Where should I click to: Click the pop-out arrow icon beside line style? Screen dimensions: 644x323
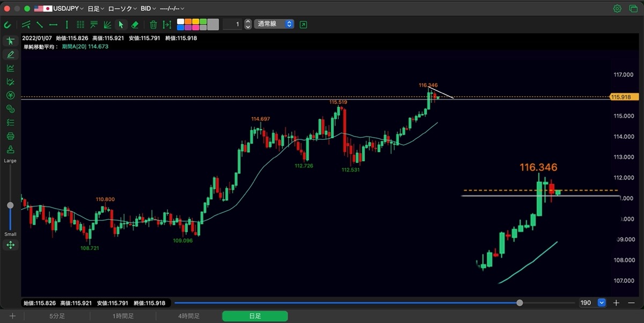point(304,24)
